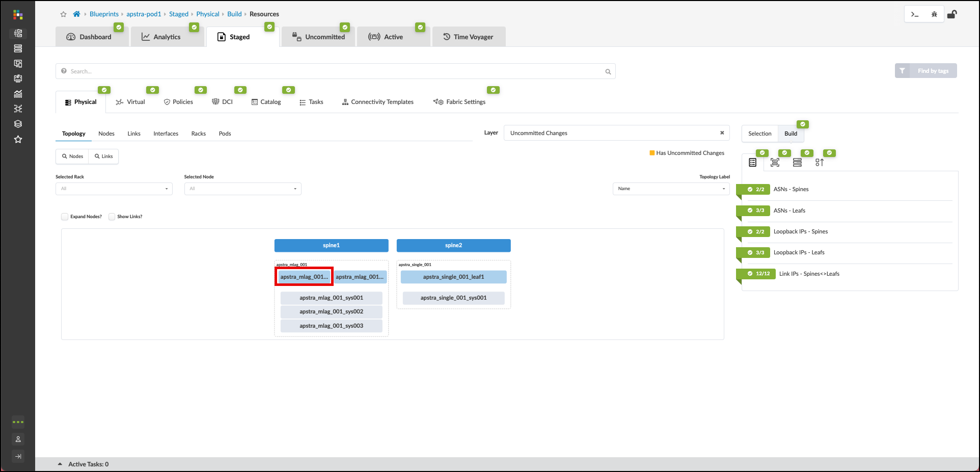Expand the sidebar with arrow icon

[x=18, y=456]
